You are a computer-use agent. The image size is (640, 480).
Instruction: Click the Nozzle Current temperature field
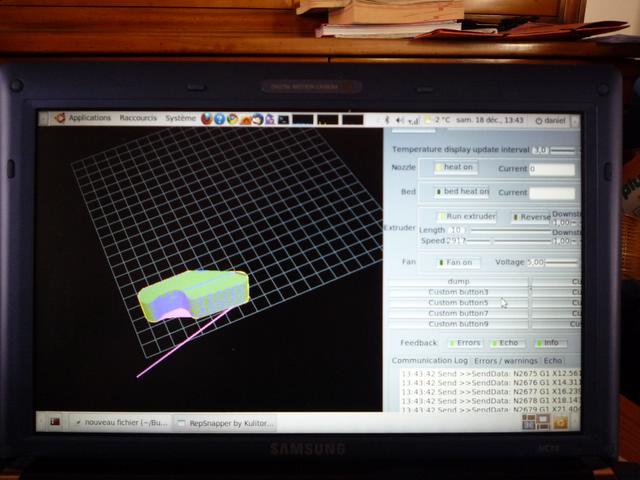pos(551,169)
